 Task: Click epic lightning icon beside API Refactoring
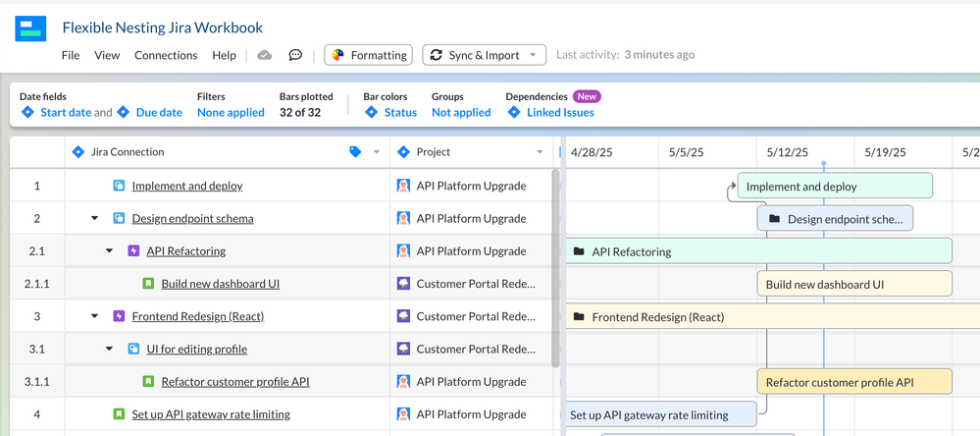coord(133,250)
